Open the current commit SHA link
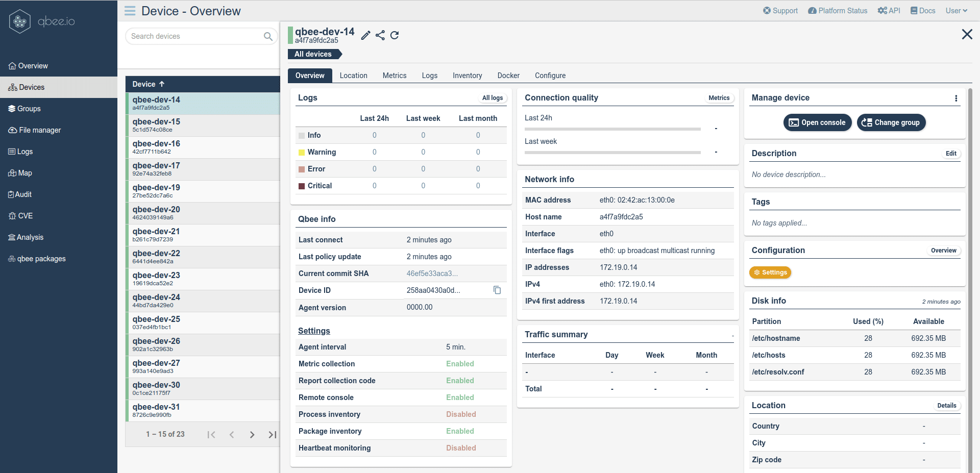The width and height of the screenshot is (980, 473). coord(432,273)
